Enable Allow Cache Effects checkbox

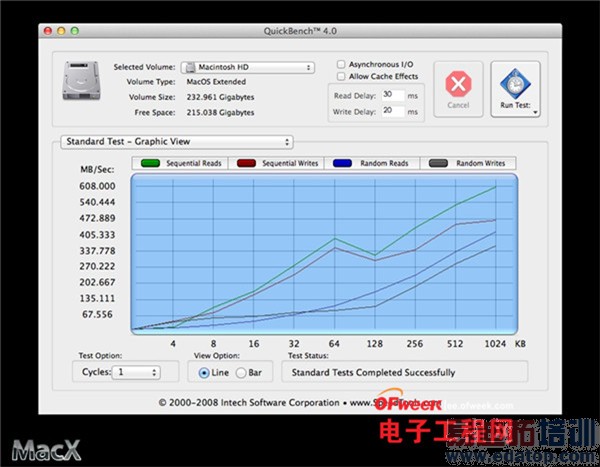(341, 77)
